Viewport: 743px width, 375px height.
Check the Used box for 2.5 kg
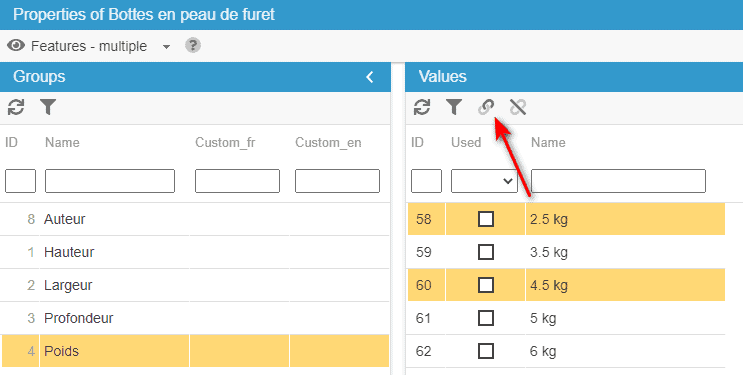point(486,219)
